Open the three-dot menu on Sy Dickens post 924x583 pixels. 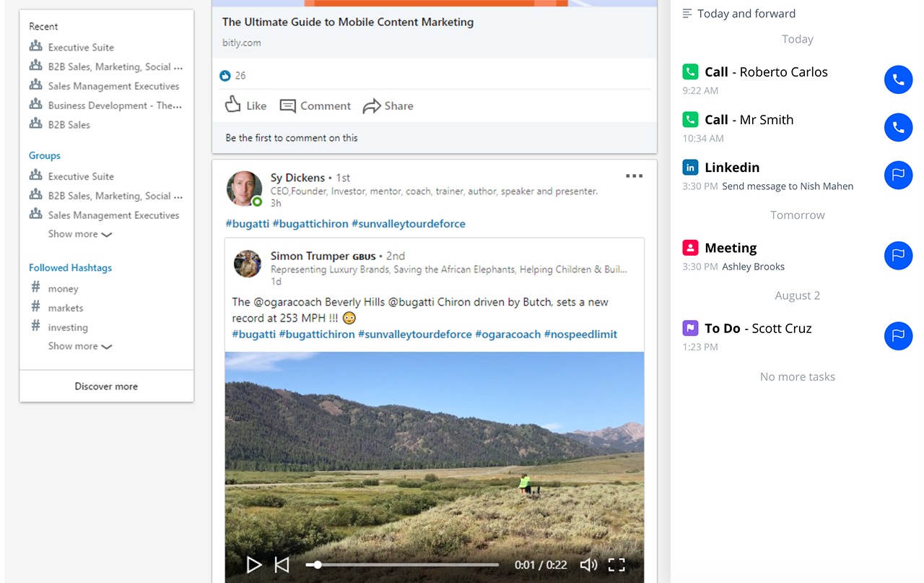(x=634, y=176)
